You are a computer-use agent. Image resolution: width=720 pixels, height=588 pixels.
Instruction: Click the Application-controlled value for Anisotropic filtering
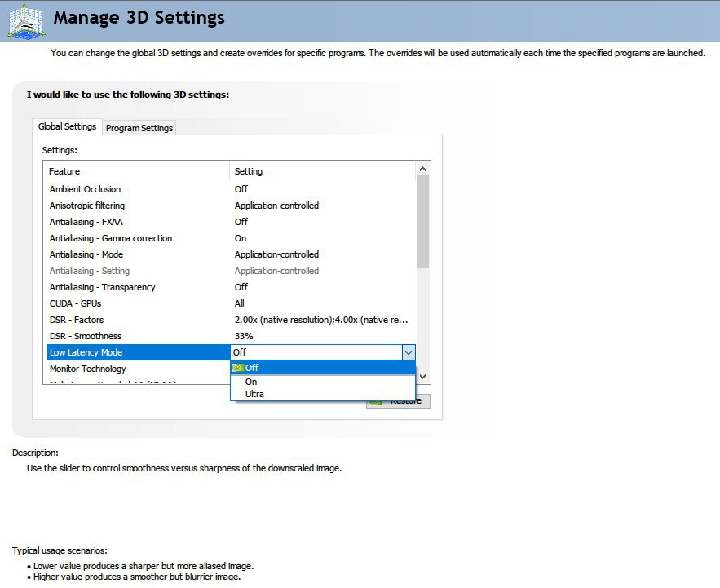tap(276, 206)
